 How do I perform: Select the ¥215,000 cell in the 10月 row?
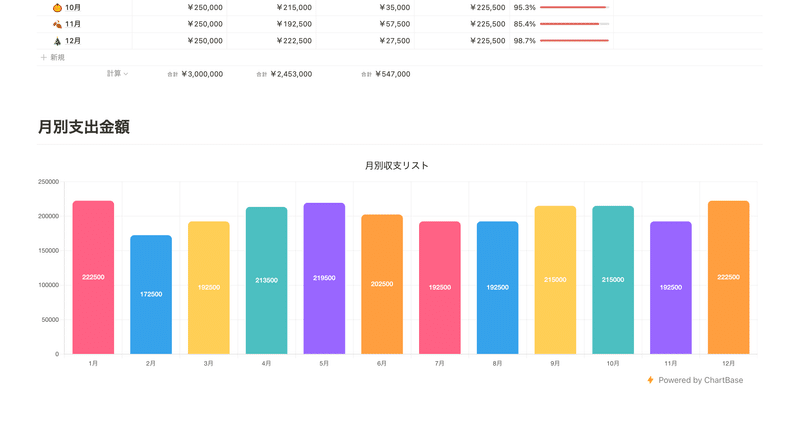click(x=271, y=8)
